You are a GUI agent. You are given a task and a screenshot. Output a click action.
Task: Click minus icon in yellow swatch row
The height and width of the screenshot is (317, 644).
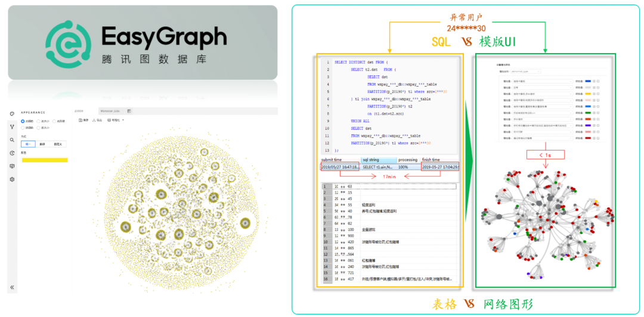click(x=598, y=94)
